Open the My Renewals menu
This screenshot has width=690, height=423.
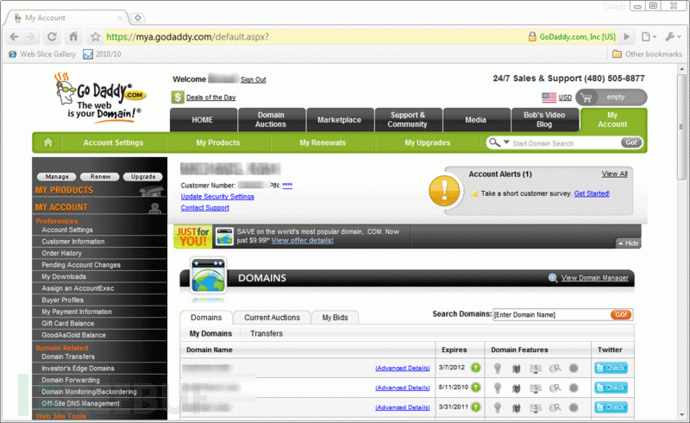click(323, 143)
